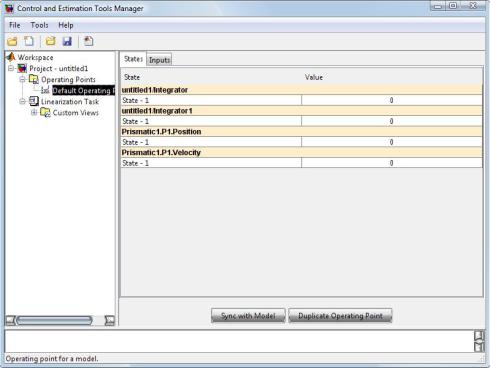Screen dimensions: 490x368
Task: Collapse the Project - untitled1 tree node
Action: pyautogui.click(x=11, y=68)
